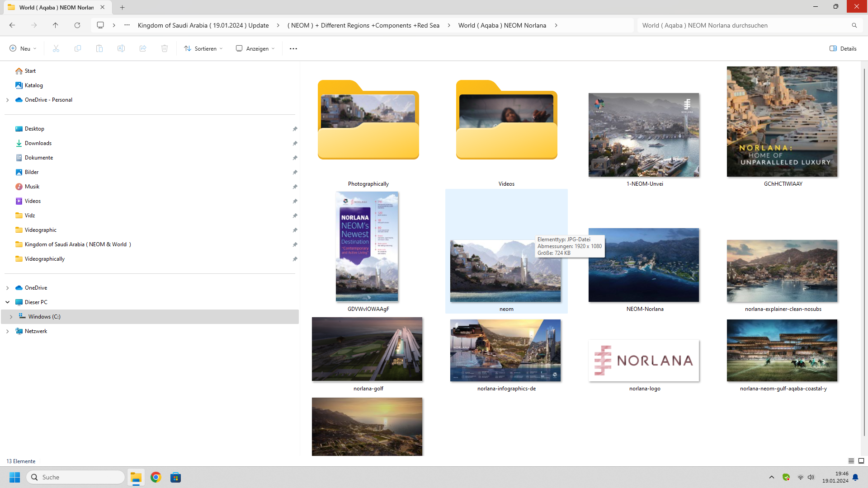
Task: Select the GDVWvIOWAAgF image
Action: [367, 247]
